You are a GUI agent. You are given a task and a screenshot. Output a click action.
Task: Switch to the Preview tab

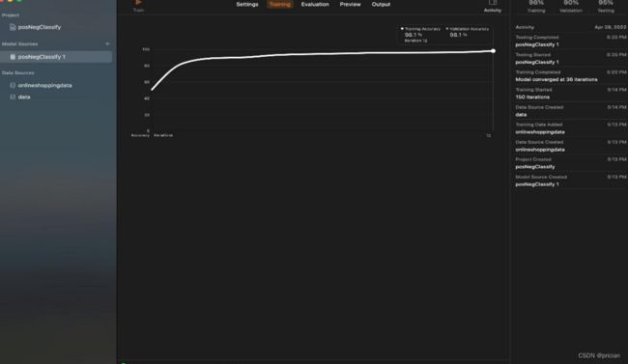pyautogui.click(x=350, y=5)
